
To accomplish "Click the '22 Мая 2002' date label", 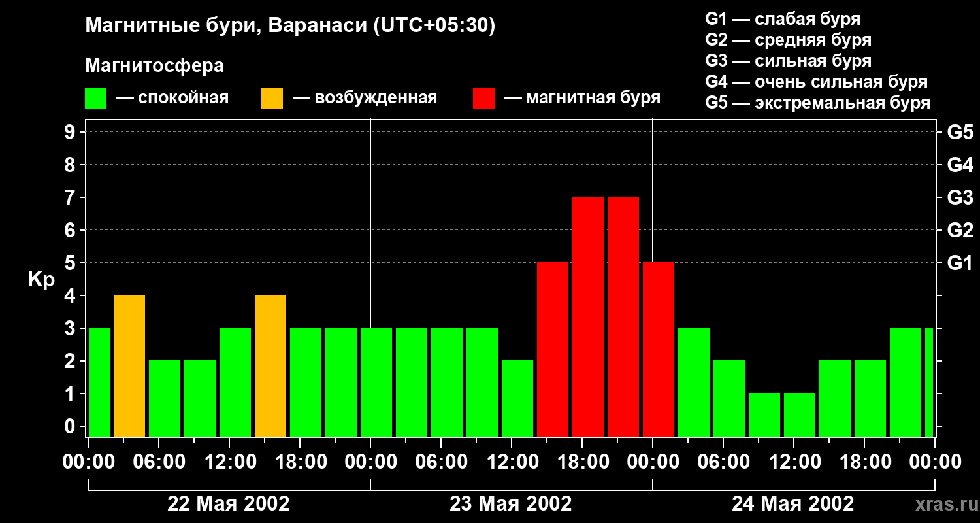I will click(x=229, y=504).
